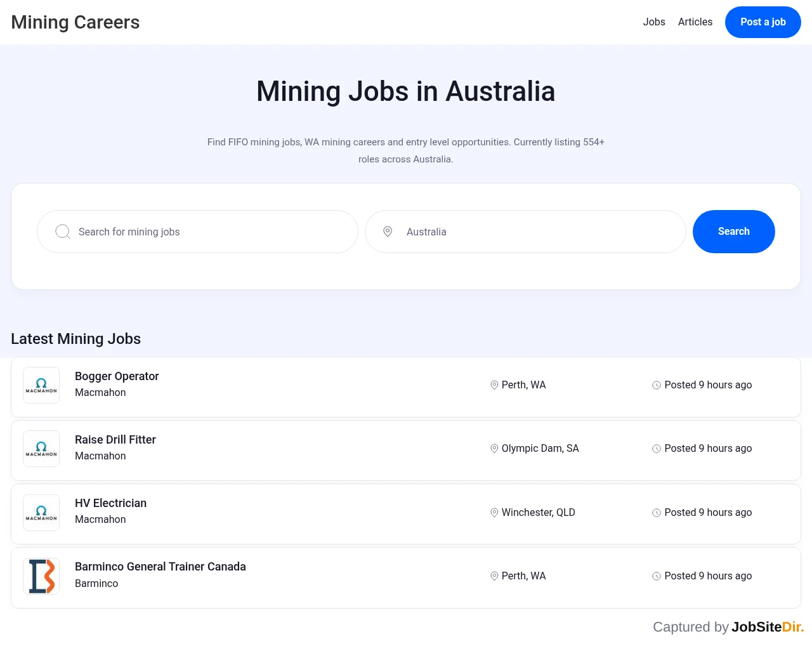Image resolution: width=812 pixels, height=646 pixels.
Task: Focus the Search for mining jobs field
Action: 197,232
